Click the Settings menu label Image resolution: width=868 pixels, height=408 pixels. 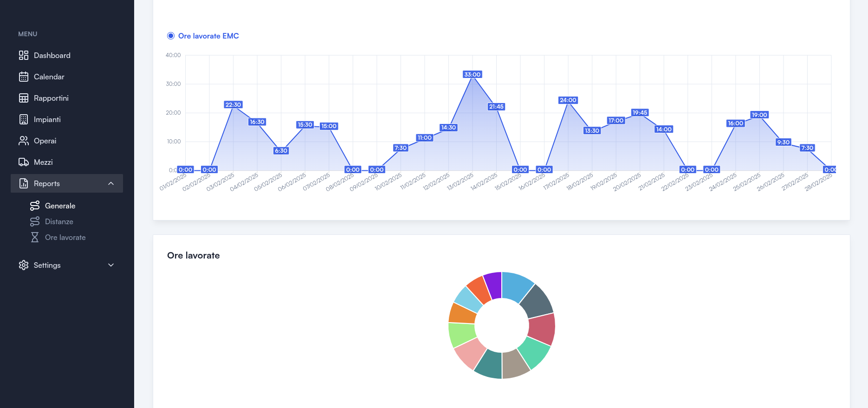[x=47, y=265]
